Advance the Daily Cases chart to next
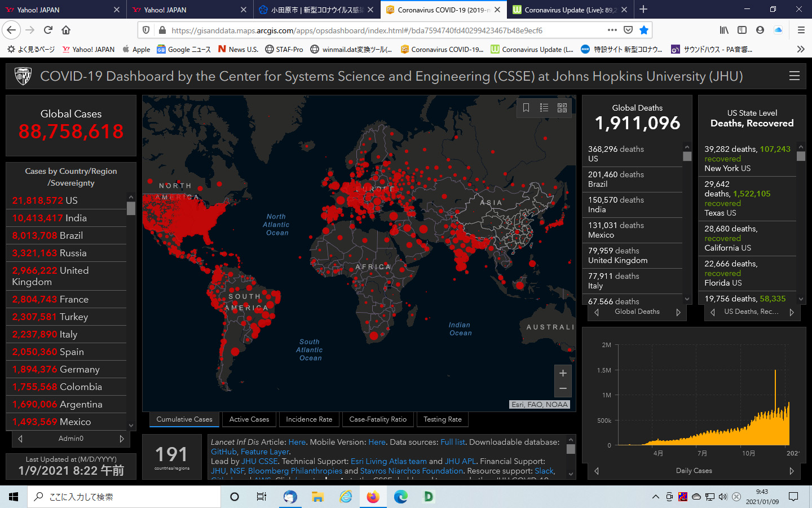The height and width of the screenshot is (508, 812). (x=792, y=471)
